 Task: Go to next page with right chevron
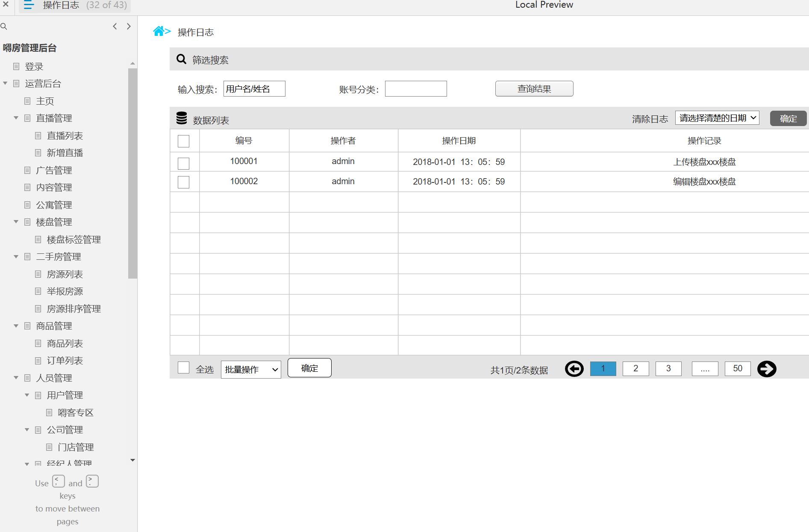(x=129, y=26)
